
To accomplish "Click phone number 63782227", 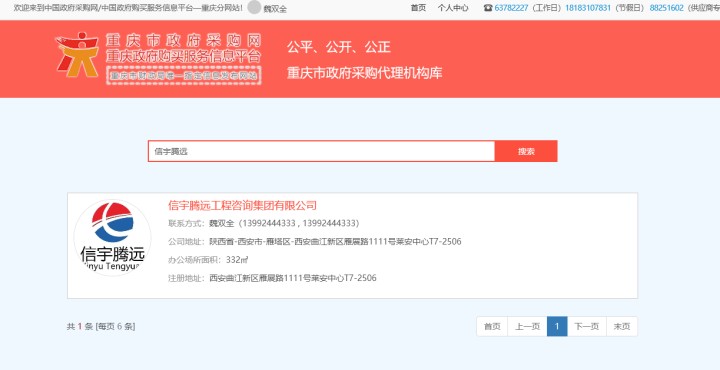I will 511,8.
